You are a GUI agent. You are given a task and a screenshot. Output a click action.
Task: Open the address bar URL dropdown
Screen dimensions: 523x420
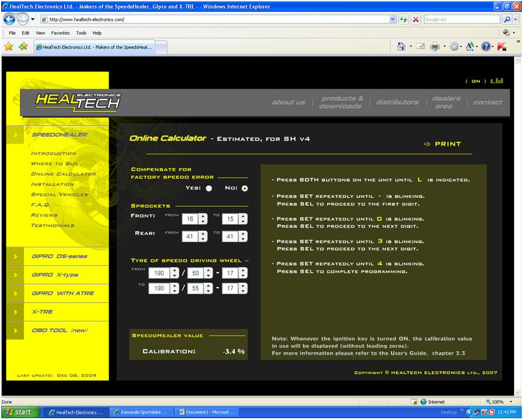[x=392, y=19]
